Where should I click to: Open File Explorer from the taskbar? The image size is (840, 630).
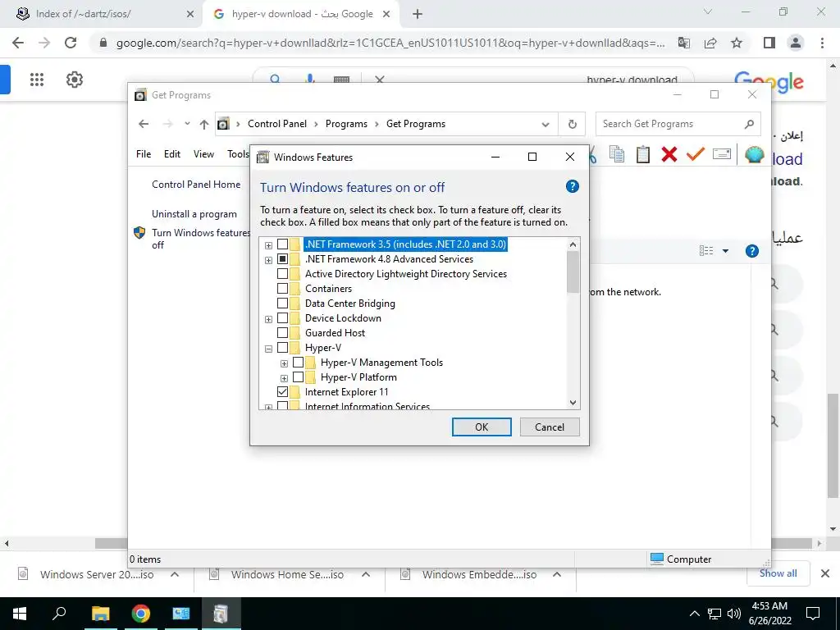pos(100,614)
